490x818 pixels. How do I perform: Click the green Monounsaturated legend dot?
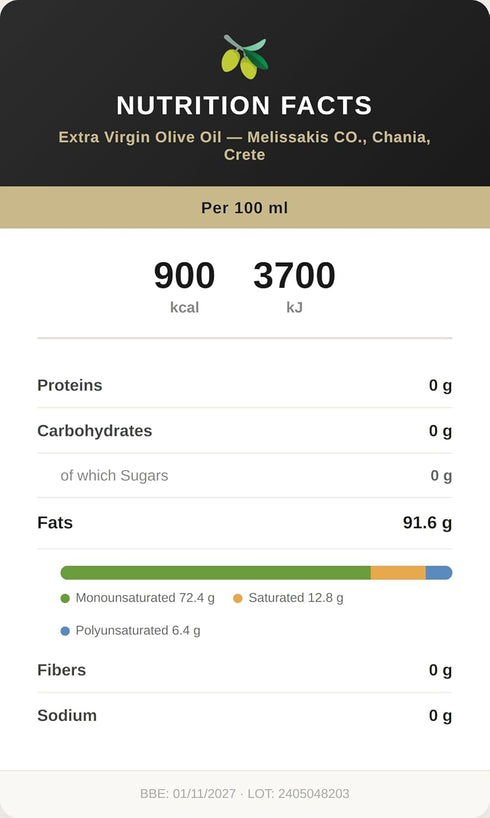click(x=65, y=598)
